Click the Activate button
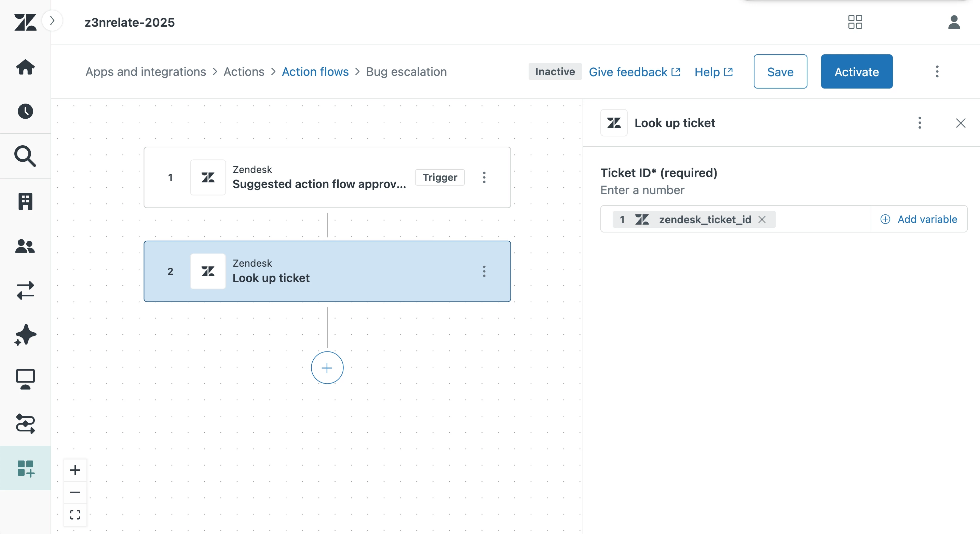Viewport: 980px width, 534px height. pyautogui.click(x=856, y=71)
